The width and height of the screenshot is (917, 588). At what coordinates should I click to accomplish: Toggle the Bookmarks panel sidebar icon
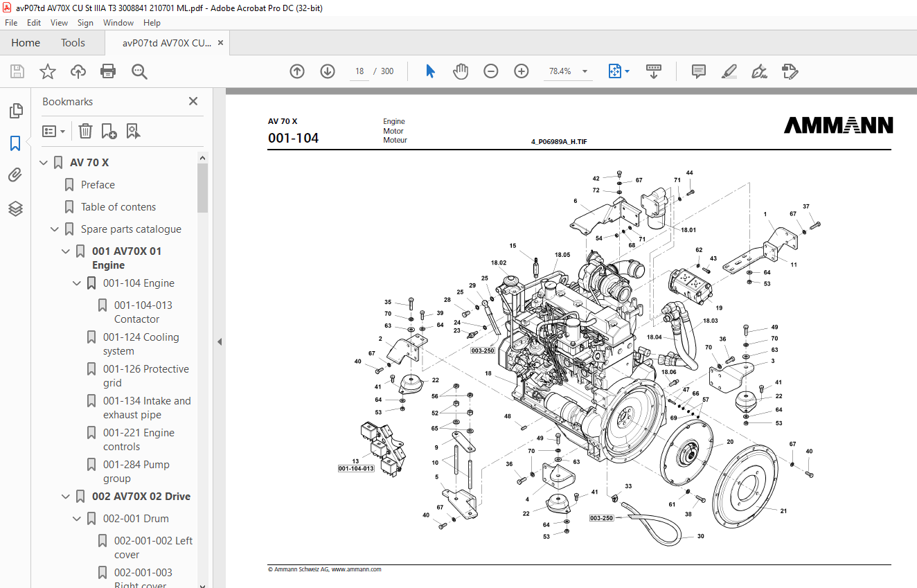click(15, 143)
